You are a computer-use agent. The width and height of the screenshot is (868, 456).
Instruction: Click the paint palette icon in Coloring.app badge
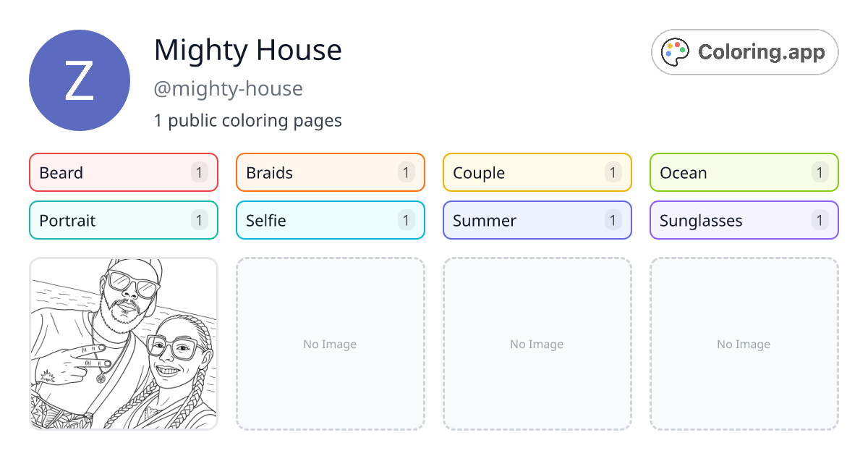[x=675, y=51]
